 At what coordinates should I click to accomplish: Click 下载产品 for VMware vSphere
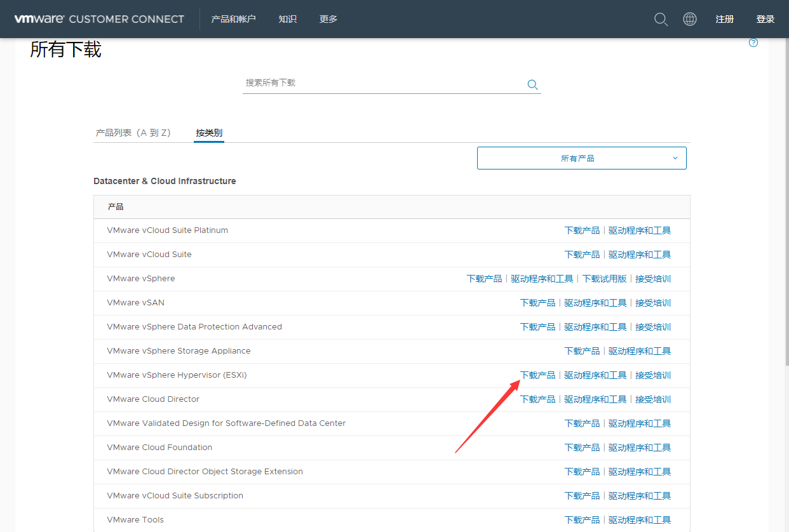pos(484,279)
